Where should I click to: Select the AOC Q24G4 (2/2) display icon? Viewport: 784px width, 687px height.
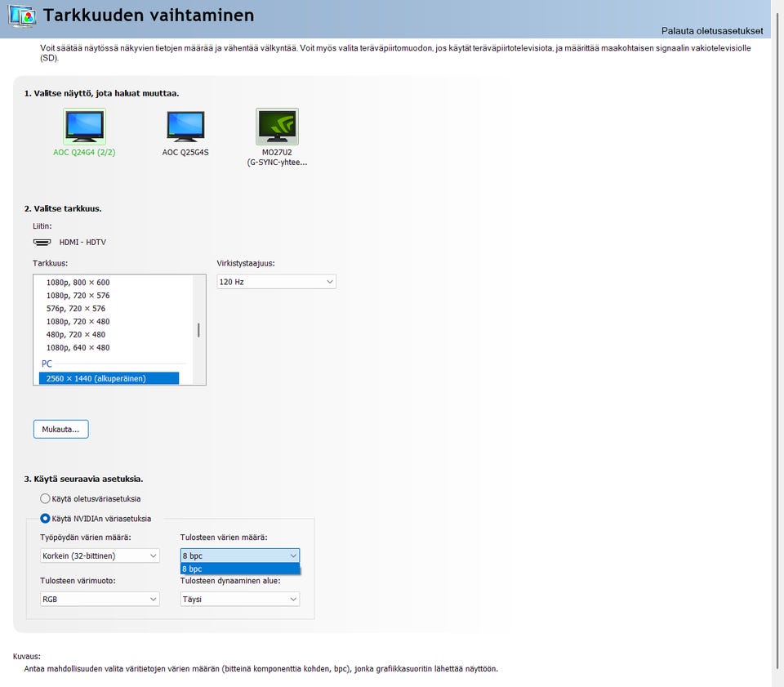(x=84, y=127)
